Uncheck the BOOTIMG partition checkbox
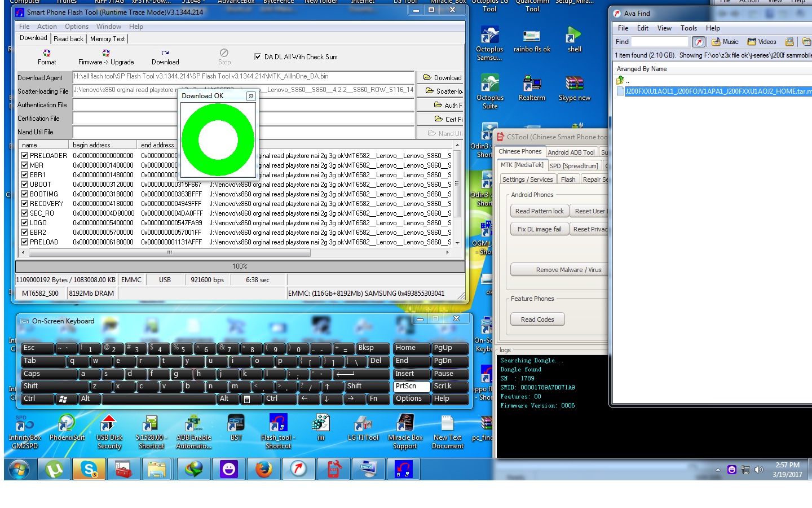The image size is (812, 508). (x=25, y=194)
